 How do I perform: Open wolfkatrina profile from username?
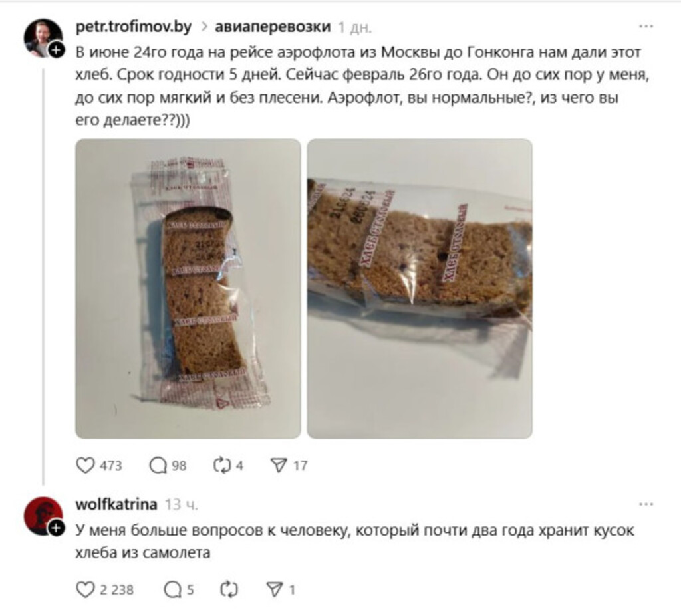pyautogui.click(x=116, y=504)
